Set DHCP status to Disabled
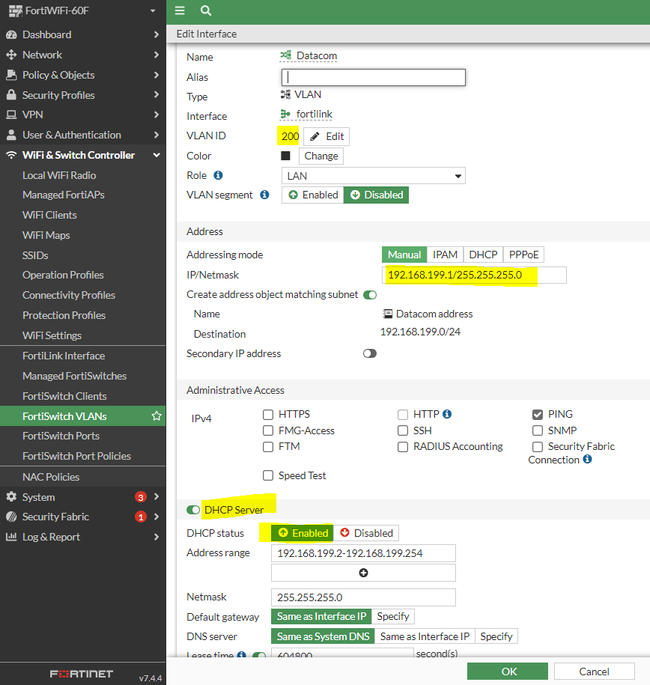The image size is (650, 685). click(x=366, y=533)
